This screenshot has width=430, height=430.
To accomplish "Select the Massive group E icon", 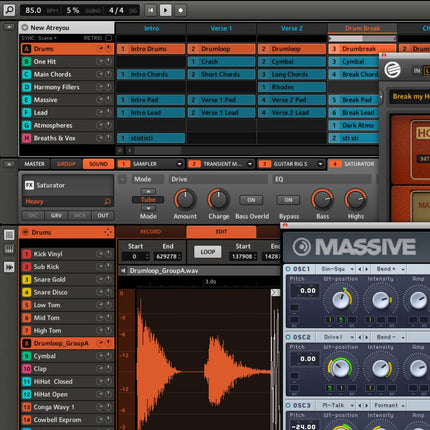I will tap(27, 100).
